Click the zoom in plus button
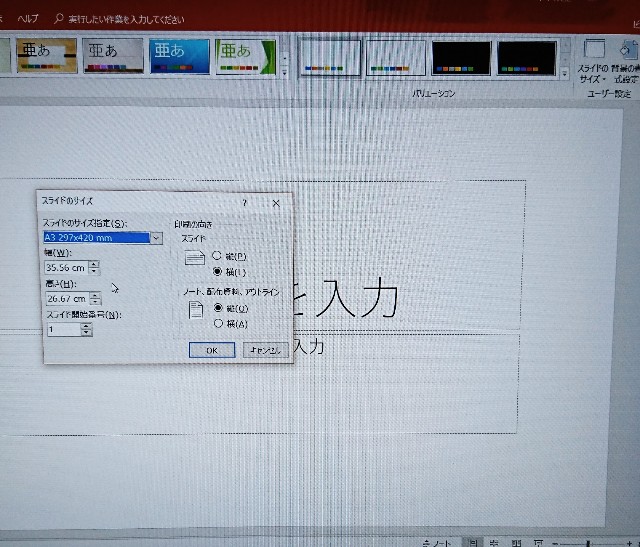Image resolution: width=640 pixels, height=547 pixels. [631, 543]
